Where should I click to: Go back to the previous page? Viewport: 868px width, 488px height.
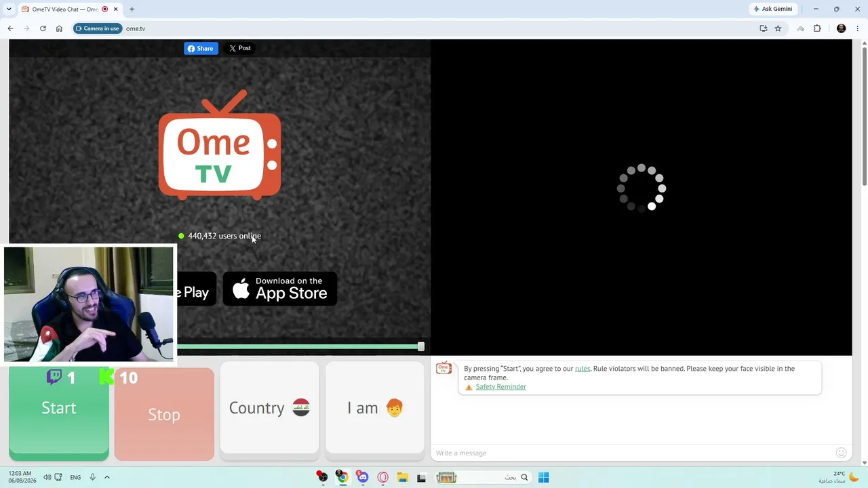[x=10, y=28]
